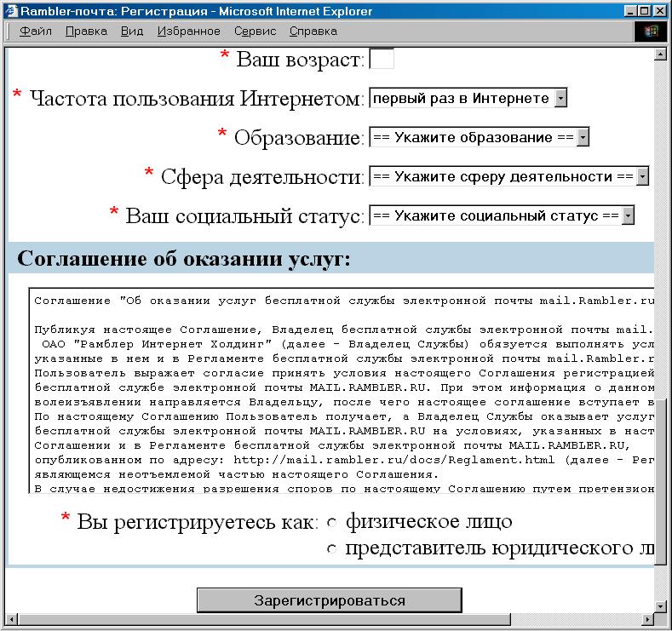Click the page vertical scrollbar down arrow

[660, 606]
